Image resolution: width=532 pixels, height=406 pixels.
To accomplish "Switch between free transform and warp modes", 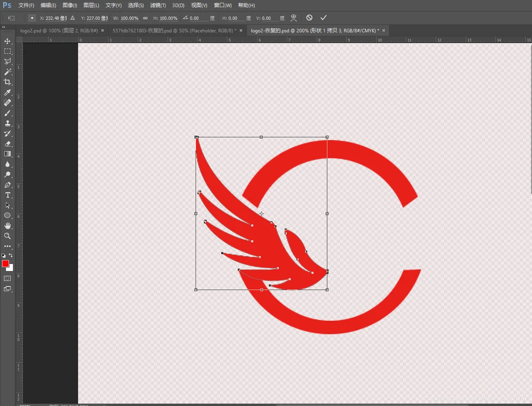I will pos(293,18).
